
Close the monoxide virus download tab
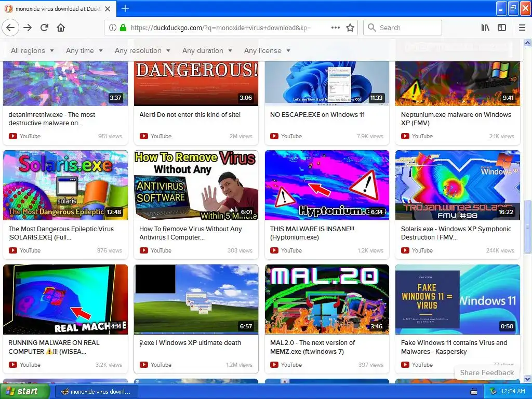tap(108, 9)
